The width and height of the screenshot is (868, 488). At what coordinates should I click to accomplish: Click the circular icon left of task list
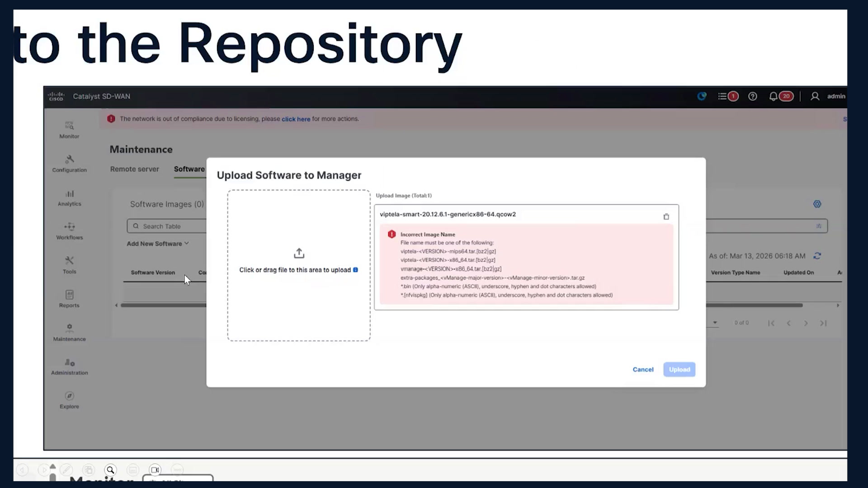(702, 96)
